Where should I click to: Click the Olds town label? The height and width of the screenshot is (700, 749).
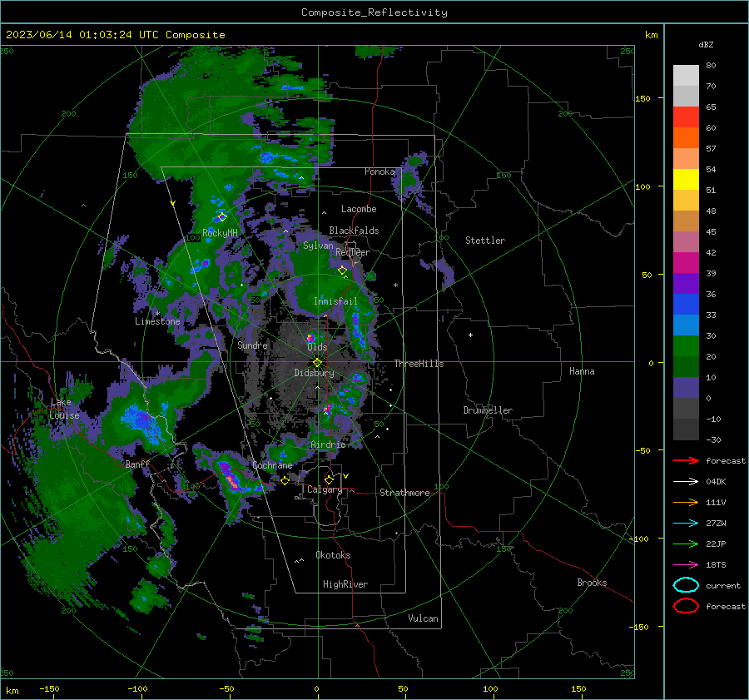pyautogui.click(x=317, y=347)
